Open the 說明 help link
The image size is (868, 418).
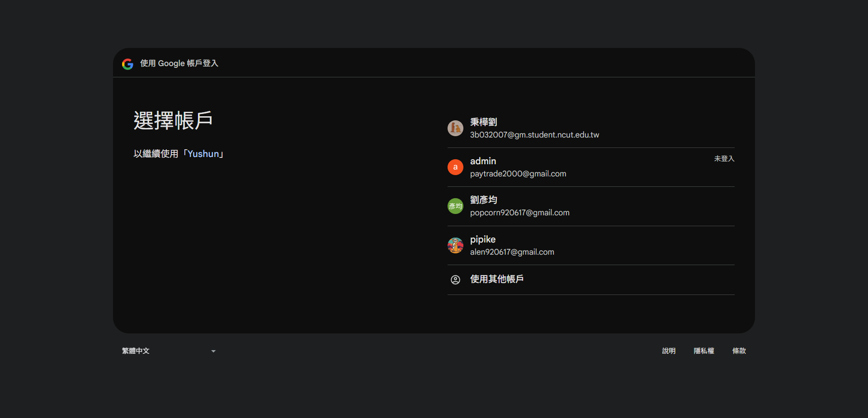[669, 351]
